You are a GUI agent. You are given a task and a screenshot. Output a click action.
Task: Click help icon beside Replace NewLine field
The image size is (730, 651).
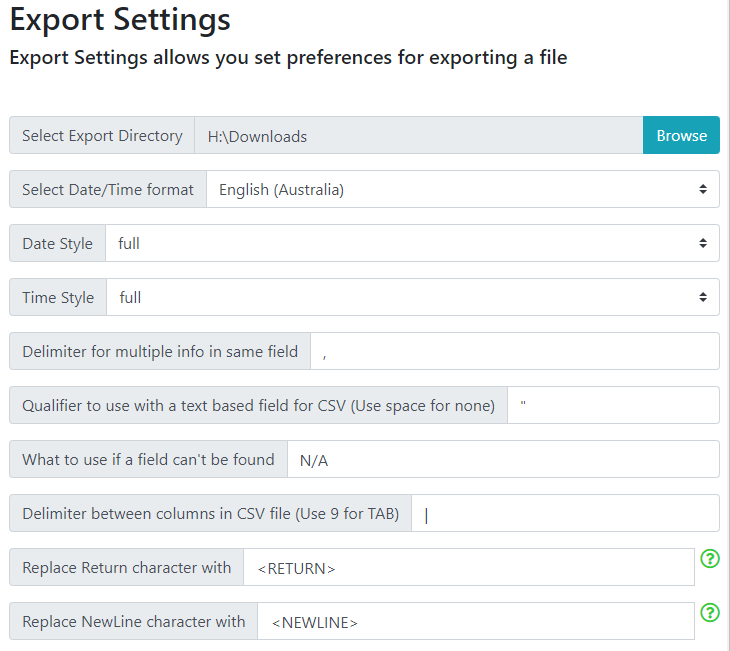tap(710, 613)
